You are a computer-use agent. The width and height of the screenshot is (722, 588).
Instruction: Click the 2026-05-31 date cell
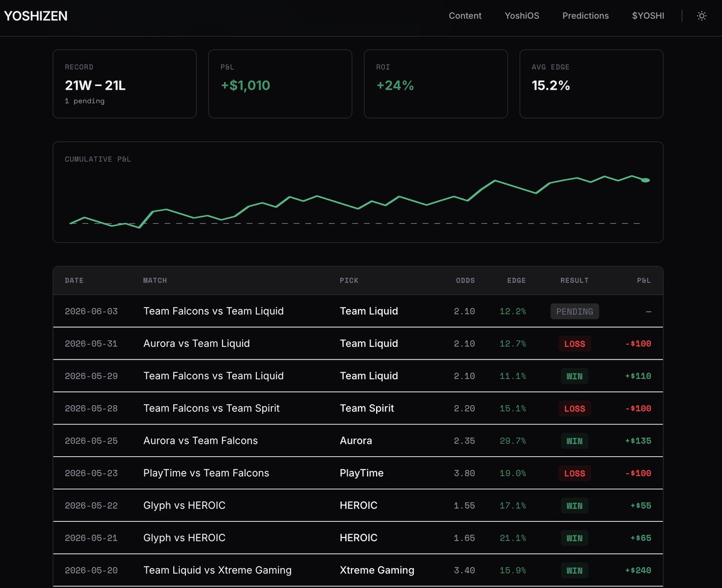(x=91, y=344)
